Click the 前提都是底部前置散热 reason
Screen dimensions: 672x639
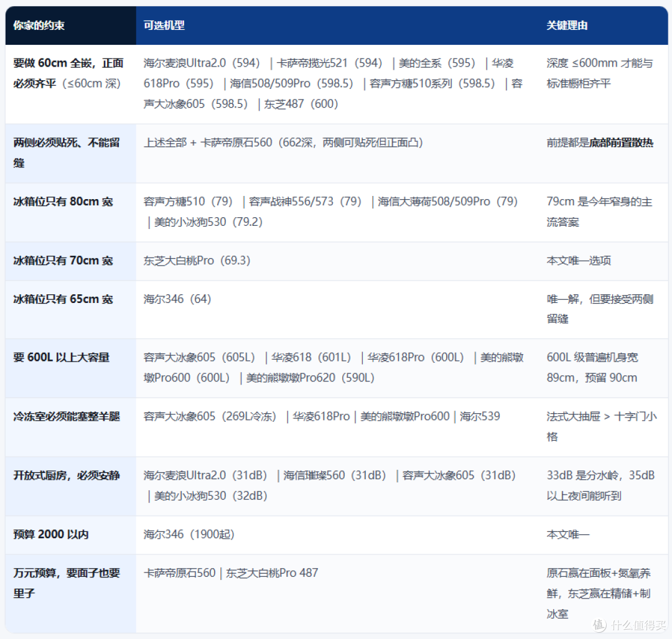pos(603,154)
